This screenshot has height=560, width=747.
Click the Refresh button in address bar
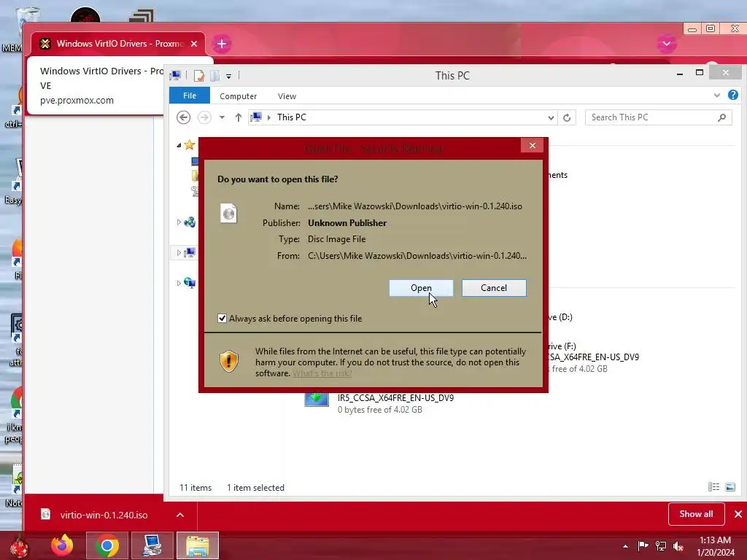(x=567, y=117)
